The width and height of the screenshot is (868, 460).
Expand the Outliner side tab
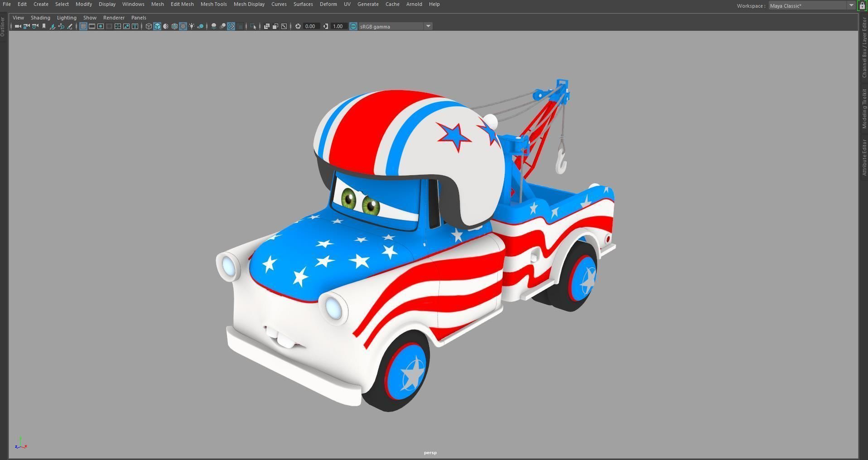(3, 27)
